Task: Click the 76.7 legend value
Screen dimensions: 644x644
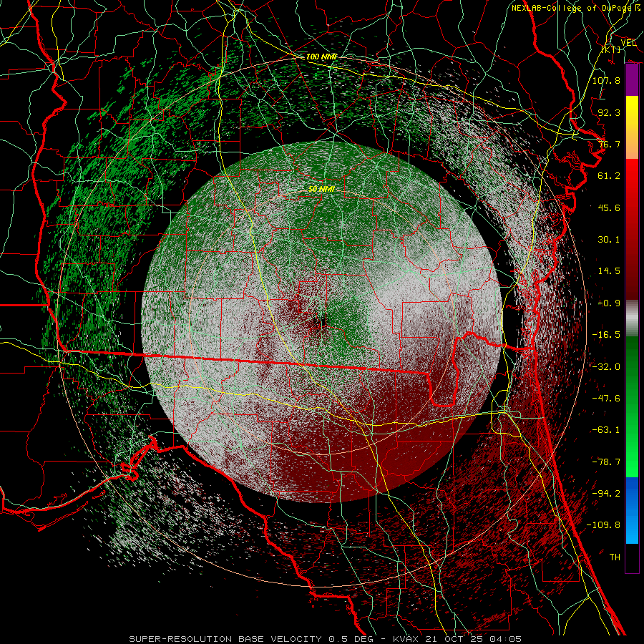Action: click(609, 144)
